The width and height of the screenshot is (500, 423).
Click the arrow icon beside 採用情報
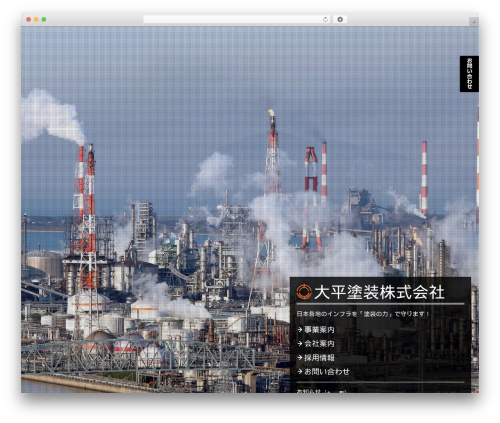pyautogui.click(x=300, y=358)
